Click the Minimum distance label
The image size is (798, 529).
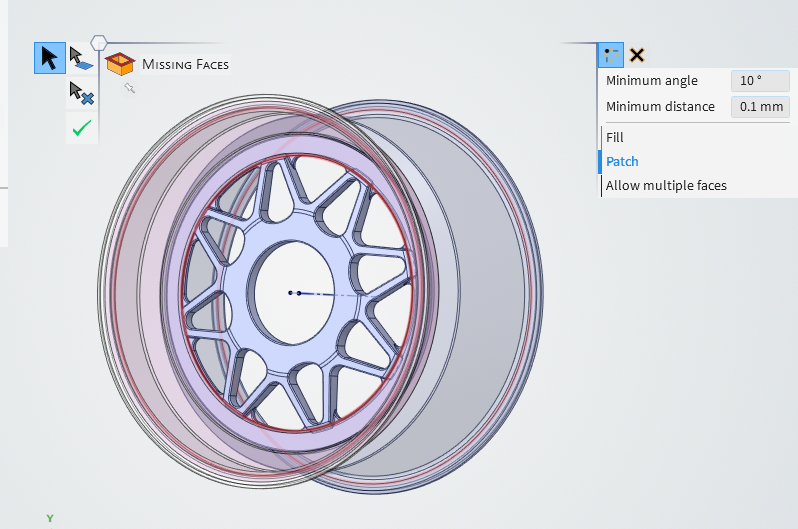(x=660, y=106)
